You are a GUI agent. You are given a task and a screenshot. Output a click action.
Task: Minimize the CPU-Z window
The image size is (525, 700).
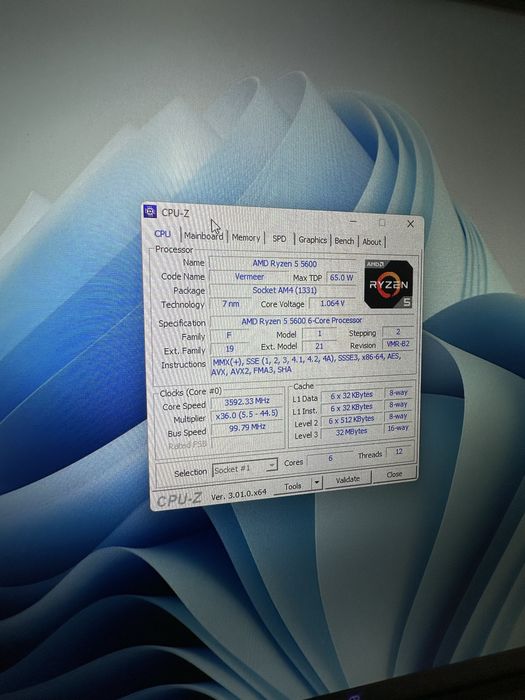[353, 221]
